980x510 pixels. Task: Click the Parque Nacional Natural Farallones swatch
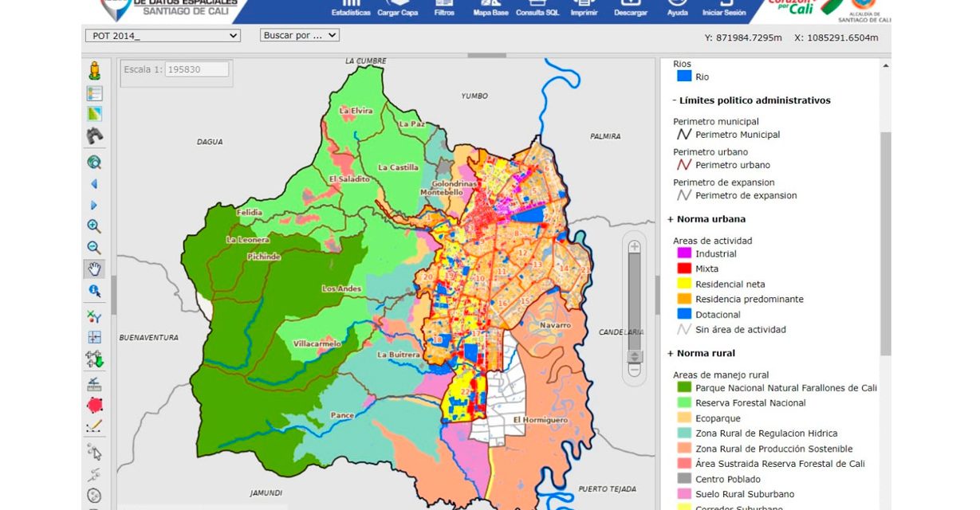tap(683, 388)
